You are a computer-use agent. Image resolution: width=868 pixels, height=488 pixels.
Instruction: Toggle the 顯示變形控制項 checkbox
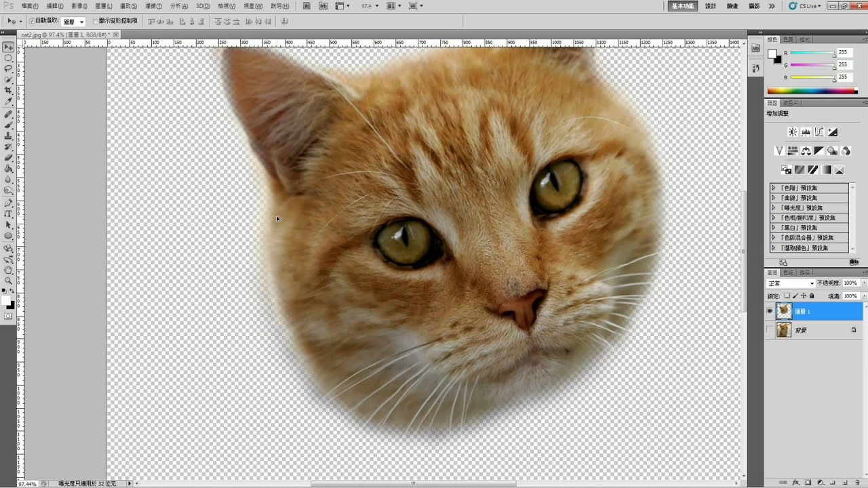tap(95, 21)
